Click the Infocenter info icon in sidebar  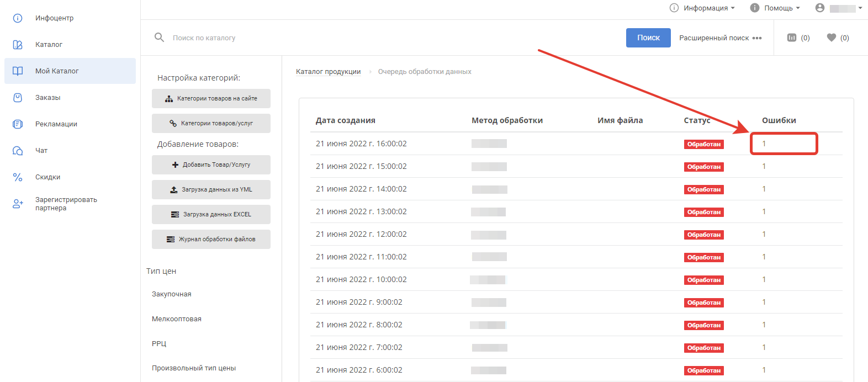18,18
